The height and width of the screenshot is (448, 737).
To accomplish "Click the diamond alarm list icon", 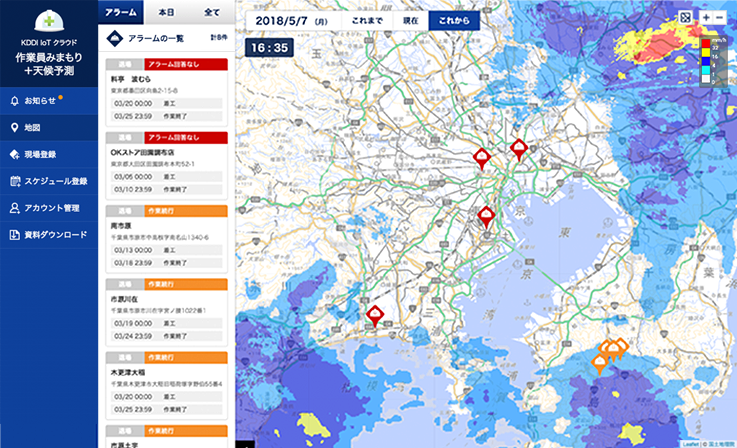I will point(115,39).
